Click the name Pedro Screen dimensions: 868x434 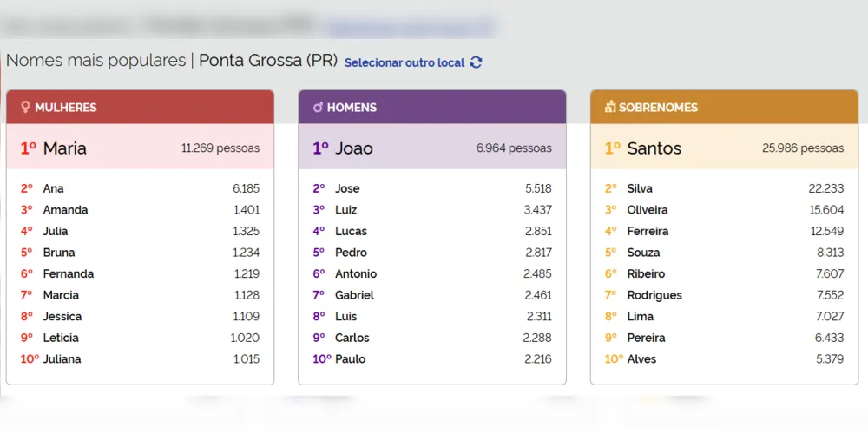tap(351, 253)
